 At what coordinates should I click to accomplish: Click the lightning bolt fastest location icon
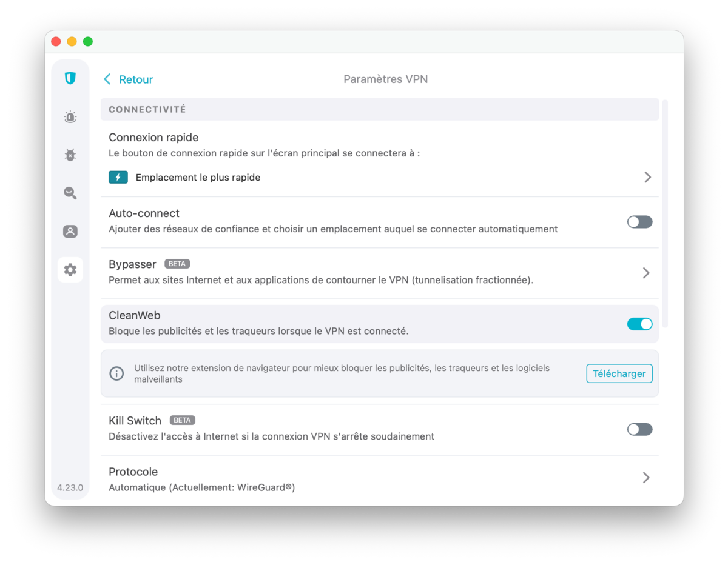[x=118, y=177]
